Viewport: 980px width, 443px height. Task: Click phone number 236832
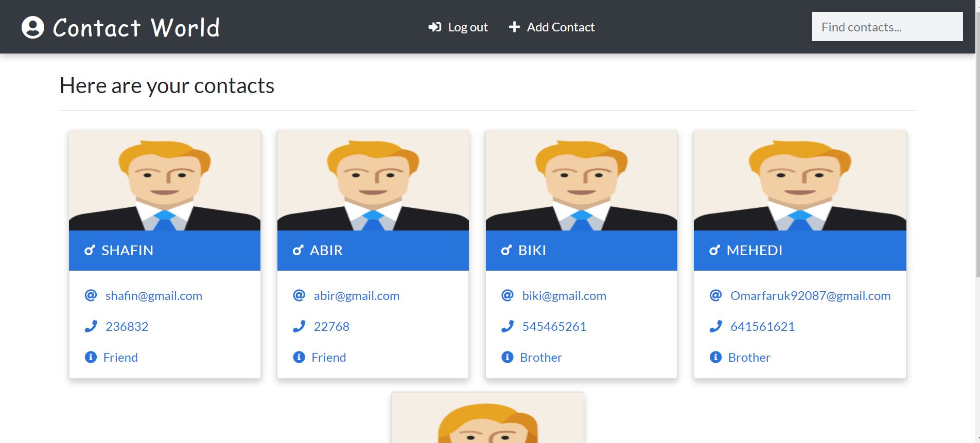point(127,327)
